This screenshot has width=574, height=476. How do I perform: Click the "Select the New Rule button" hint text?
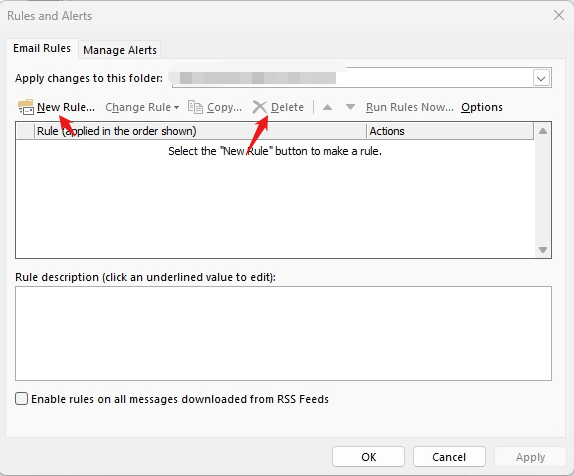[x=275, y=151]
